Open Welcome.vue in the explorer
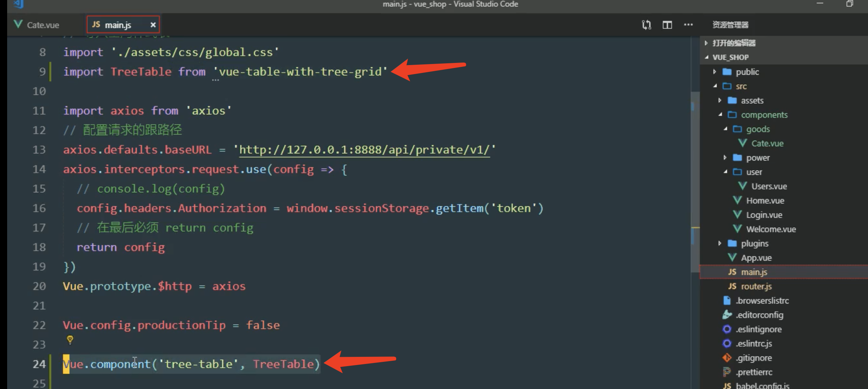 point(771,229)
